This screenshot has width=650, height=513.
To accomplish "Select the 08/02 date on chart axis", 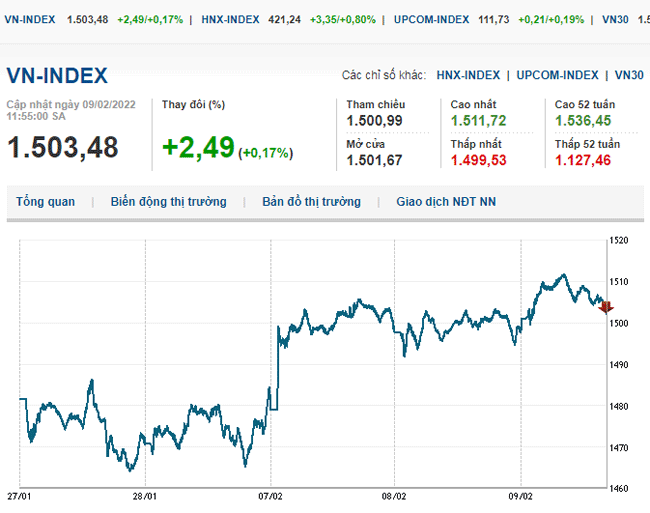I will 395,495.
